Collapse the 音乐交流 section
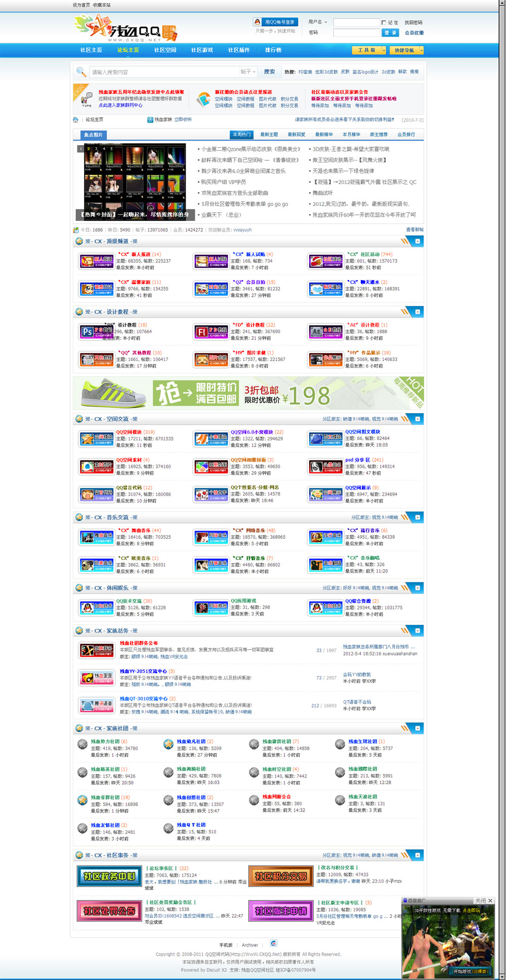The width and height of the screenshot is (506, 980). pos(417,517)
